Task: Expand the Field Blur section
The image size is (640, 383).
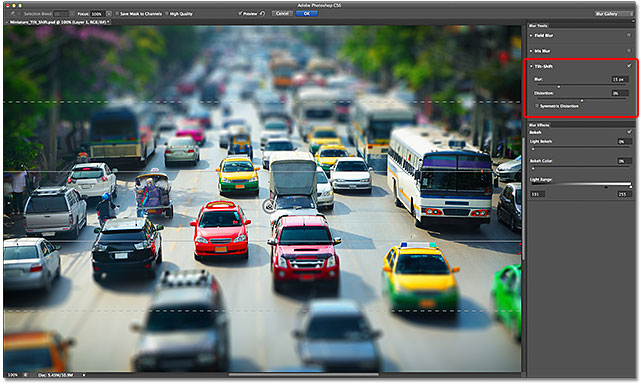Action: pyautogui.click(x=531, y=36)
